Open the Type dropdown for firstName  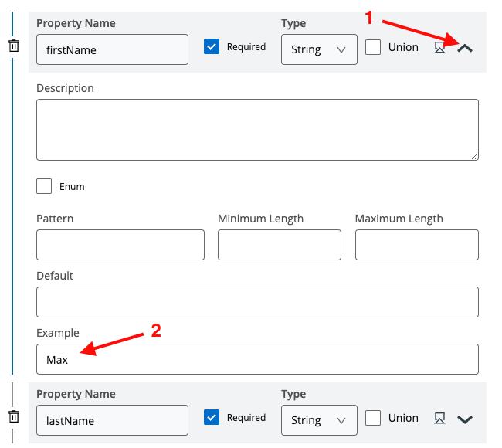coord(319,49)
